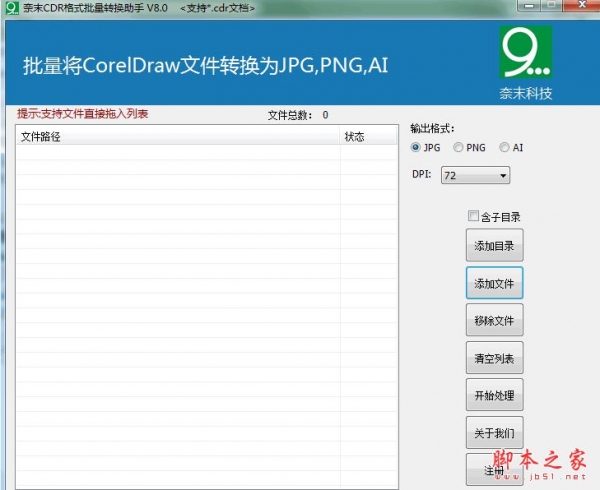Click the red hint text 提示:支持文件直接拖入列表
600x490 pixels.
[82, 114]
